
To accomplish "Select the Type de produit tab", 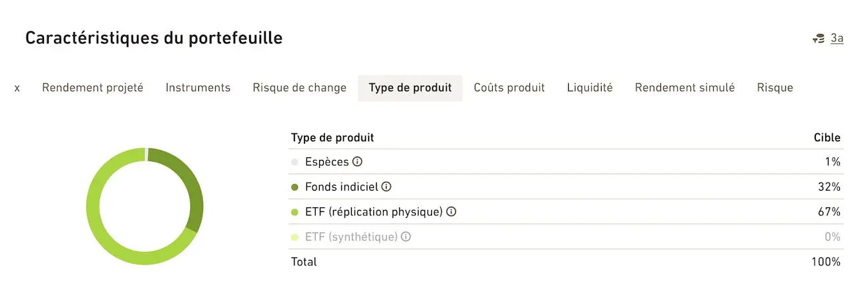I will pyautogui.click(x=411, y=88).
